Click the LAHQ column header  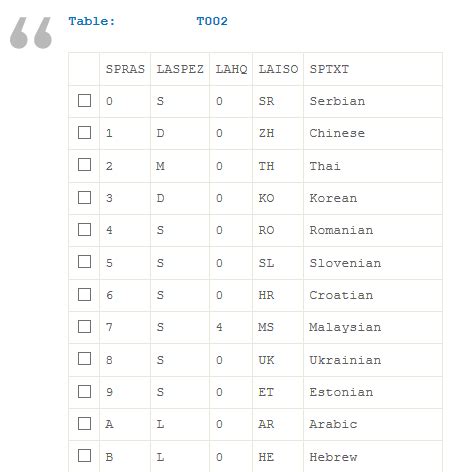coord(231,69)
